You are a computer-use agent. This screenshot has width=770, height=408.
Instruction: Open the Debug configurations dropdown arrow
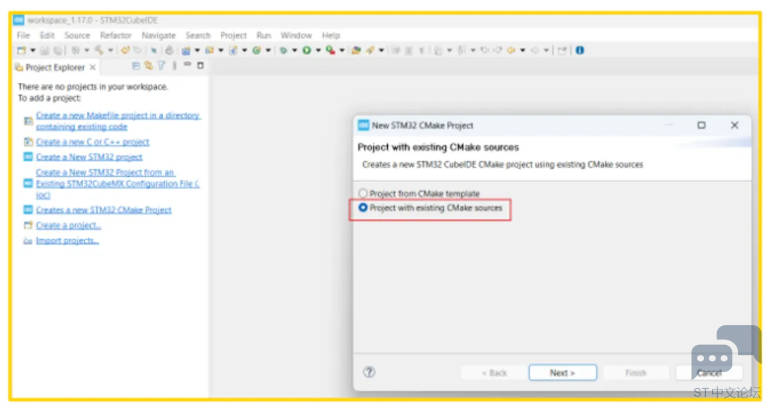click(295, 50)
